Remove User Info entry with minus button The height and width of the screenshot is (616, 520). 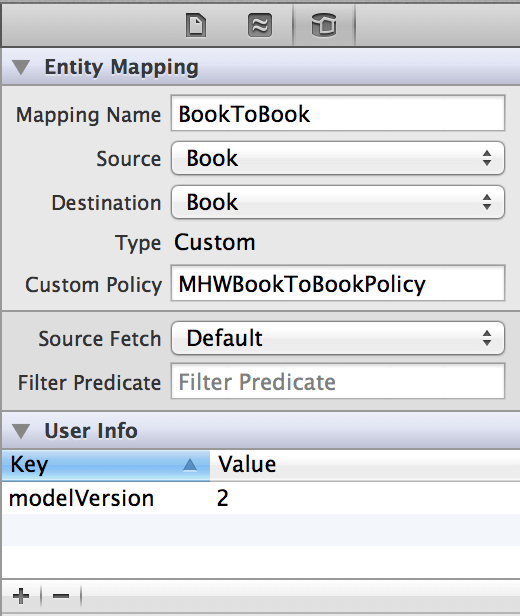(61, 596)
